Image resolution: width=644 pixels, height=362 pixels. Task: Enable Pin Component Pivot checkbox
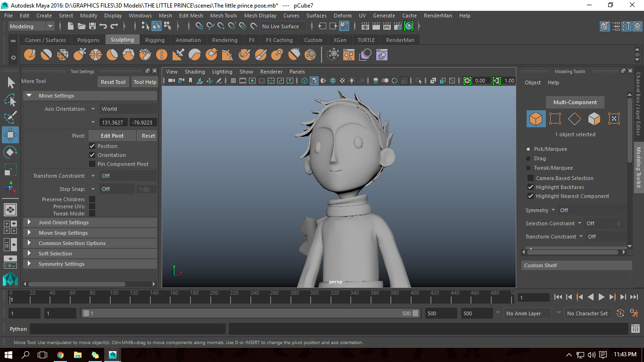coord(92,164)
